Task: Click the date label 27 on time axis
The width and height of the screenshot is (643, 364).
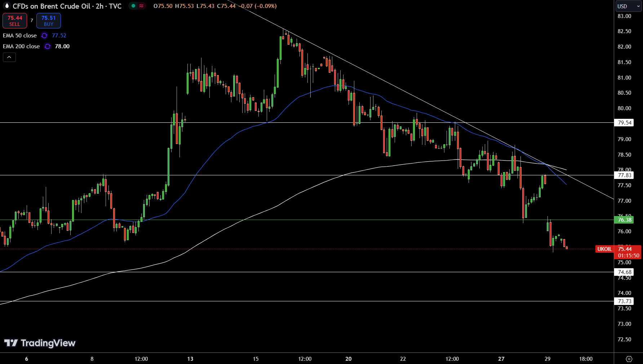Action: (x=501, y=359)
